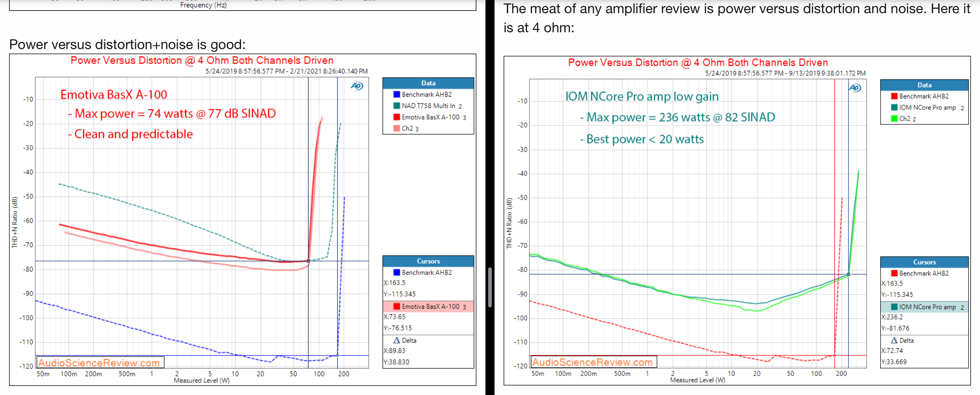Select the teal NAD T758 Multi In legend marker
The image size is (980, 395).
(397, 106)
